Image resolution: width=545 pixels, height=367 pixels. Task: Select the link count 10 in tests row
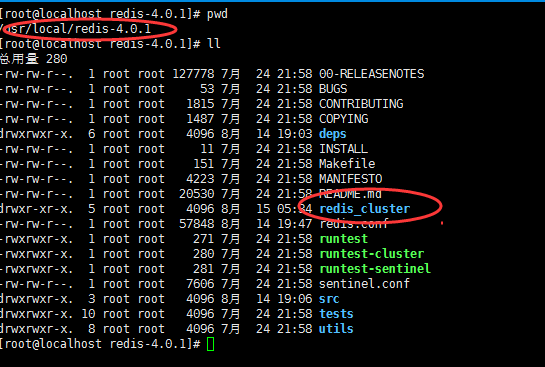click(88, 313)
